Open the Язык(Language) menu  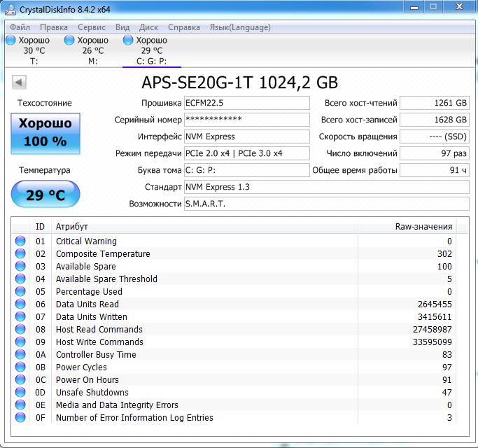(x=240, y=27)
